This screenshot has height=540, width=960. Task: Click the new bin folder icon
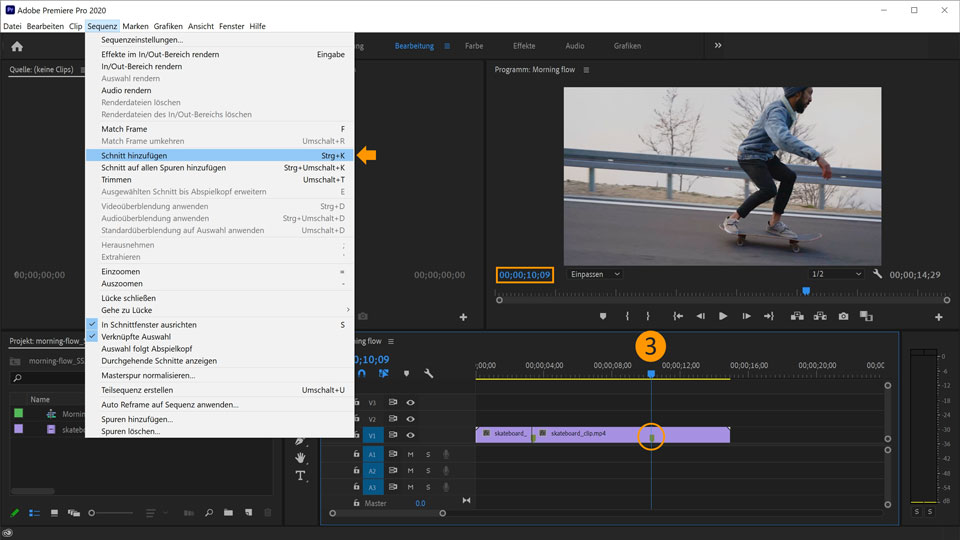(x=228, y=513)
